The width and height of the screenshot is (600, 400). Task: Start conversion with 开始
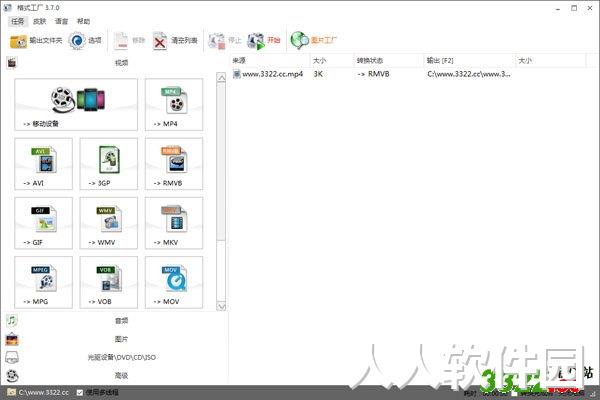click(x=264, y=40)
